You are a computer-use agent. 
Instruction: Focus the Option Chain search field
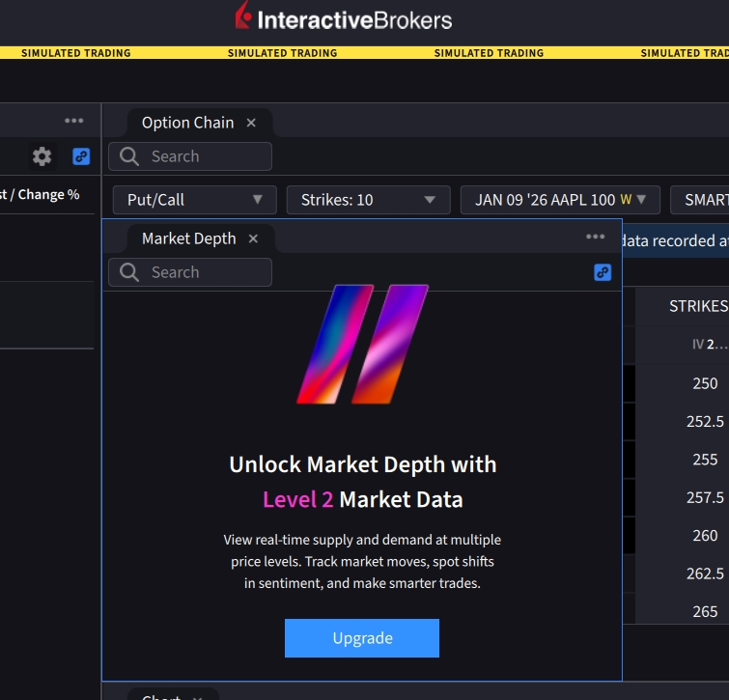pyautogui.click(x=190, y=156)
